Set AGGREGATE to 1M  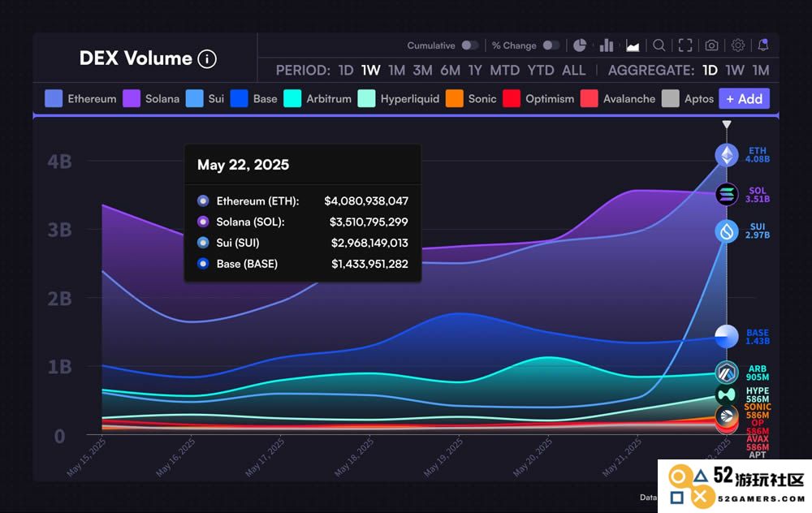(x=761, y=71)
